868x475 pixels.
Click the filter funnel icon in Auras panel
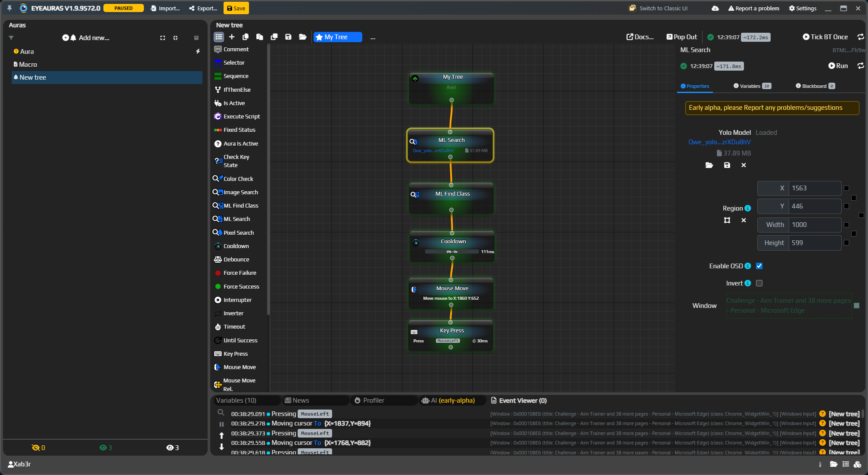point(11,38)
